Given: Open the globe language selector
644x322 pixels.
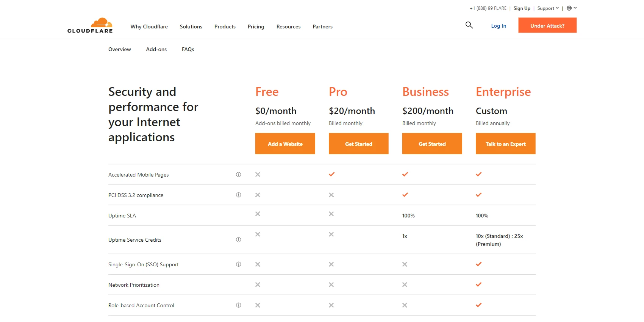Looking at the screenshot, I should click(571, 8).
